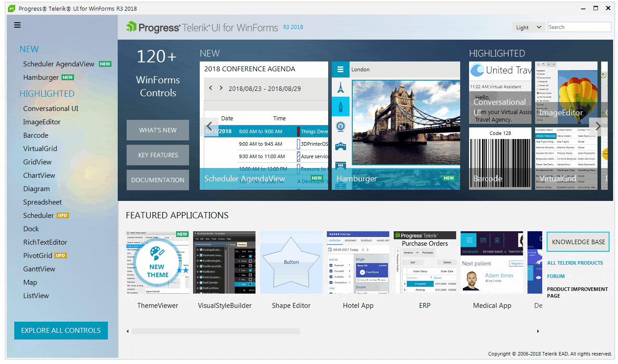Select the Big Ben landmark icon
Screen dimensions: 618x364
(x=340, y=106)
